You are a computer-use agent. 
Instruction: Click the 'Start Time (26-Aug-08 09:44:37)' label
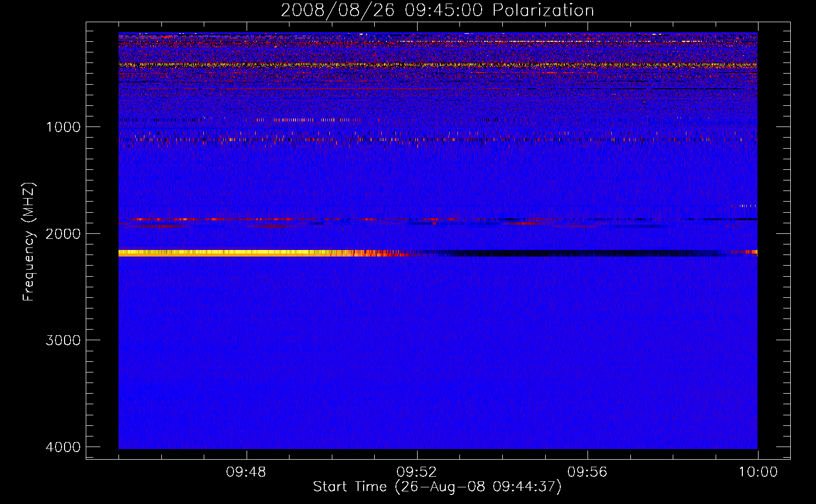tap(437, 487)
